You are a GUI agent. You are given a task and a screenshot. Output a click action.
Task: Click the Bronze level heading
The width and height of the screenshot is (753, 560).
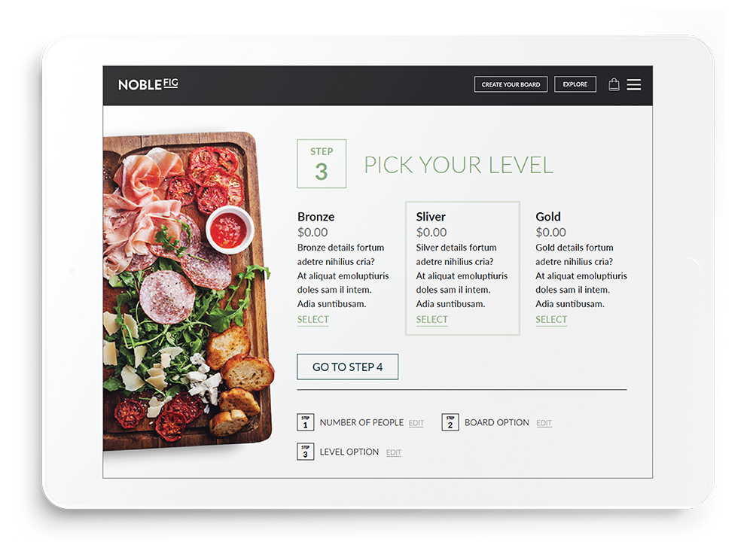(316, 217)
